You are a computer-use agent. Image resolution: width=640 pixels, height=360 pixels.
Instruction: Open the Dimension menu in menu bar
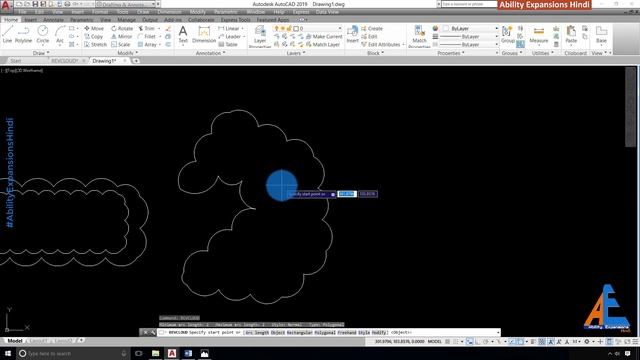click(169, 12)
